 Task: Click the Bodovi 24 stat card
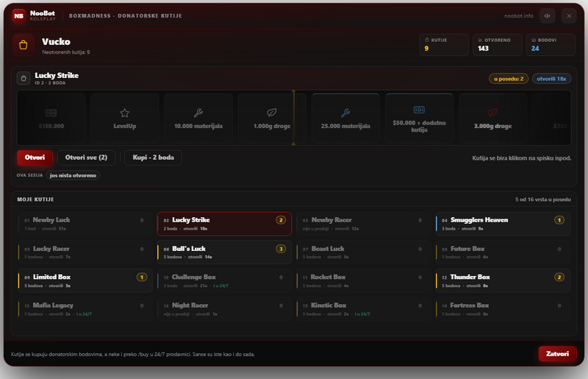[x=551, y=45]
